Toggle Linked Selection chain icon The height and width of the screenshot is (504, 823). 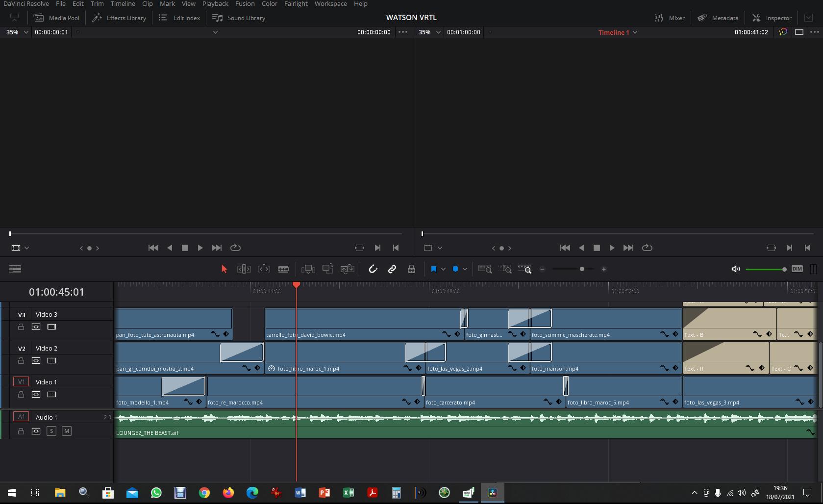[x=392, y=269]
